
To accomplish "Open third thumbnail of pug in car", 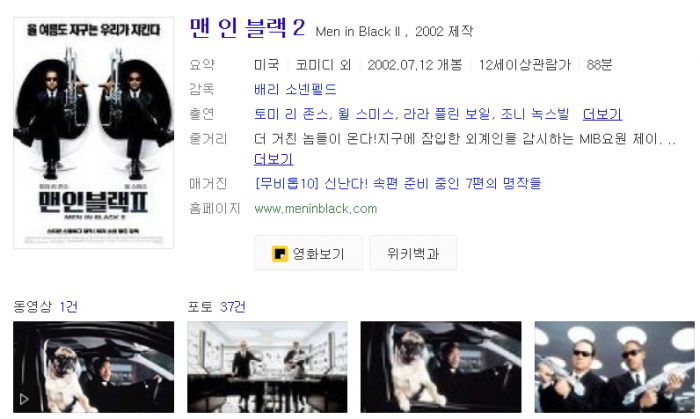I will tap(441, 367).
